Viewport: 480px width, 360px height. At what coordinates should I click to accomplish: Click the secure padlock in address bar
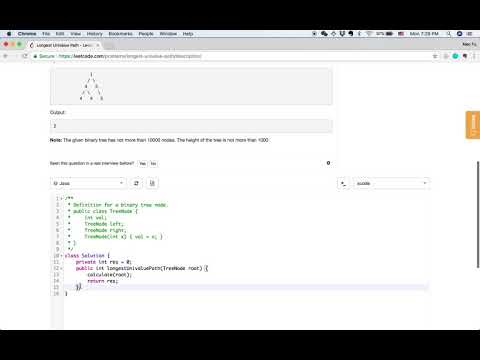click(x=35, y=56)
